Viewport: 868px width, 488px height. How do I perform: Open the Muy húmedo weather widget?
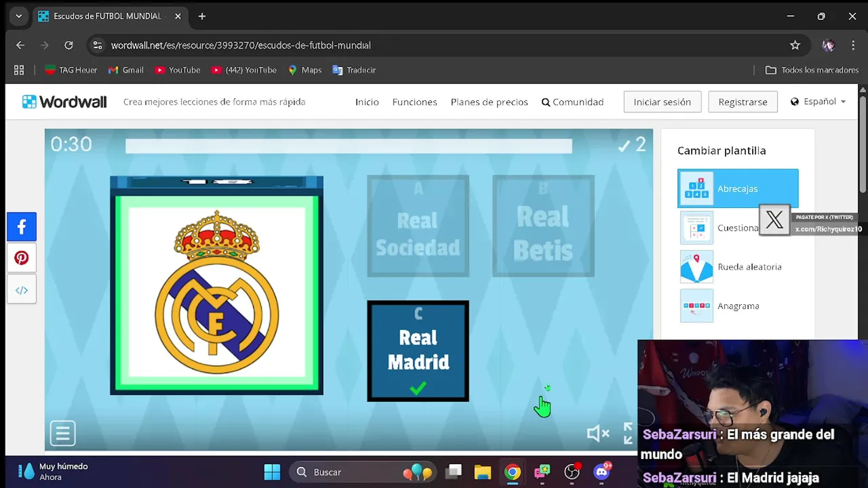coord(54,472)
